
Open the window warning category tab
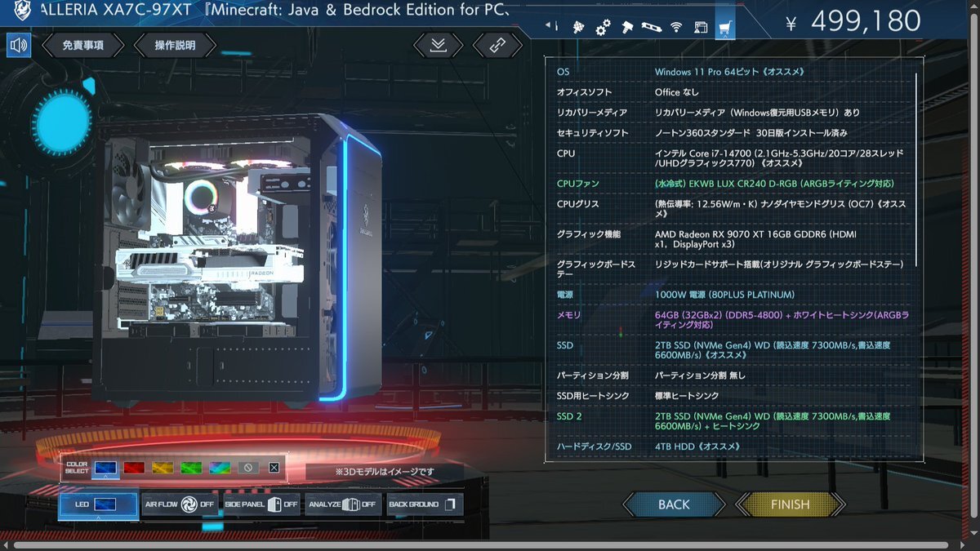(701, 27)
